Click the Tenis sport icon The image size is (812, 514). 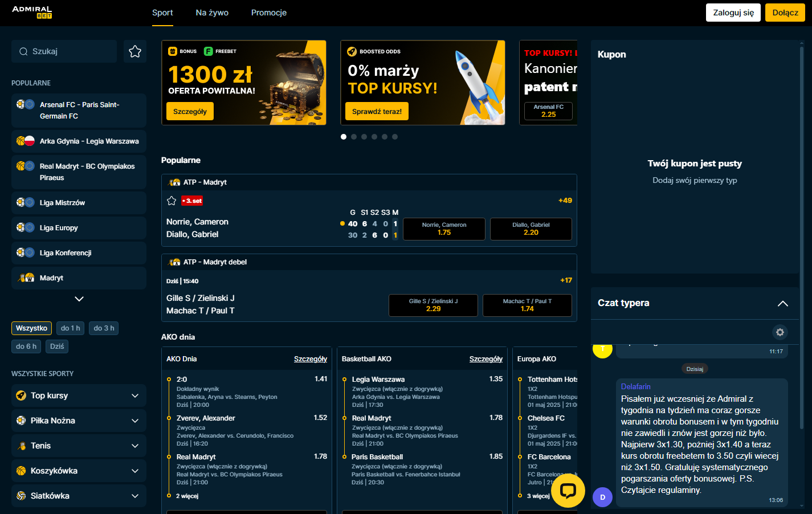pos(21,446)
